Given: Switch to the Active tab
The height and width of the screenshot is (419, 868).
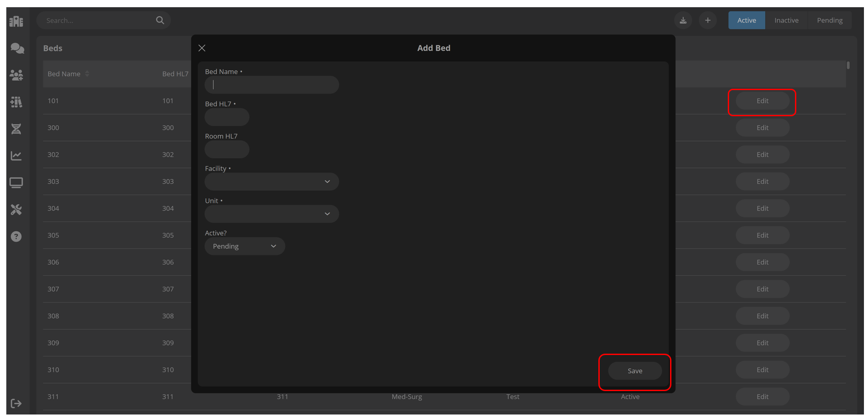Looking at the screenshot, I should tap(747, 20).
